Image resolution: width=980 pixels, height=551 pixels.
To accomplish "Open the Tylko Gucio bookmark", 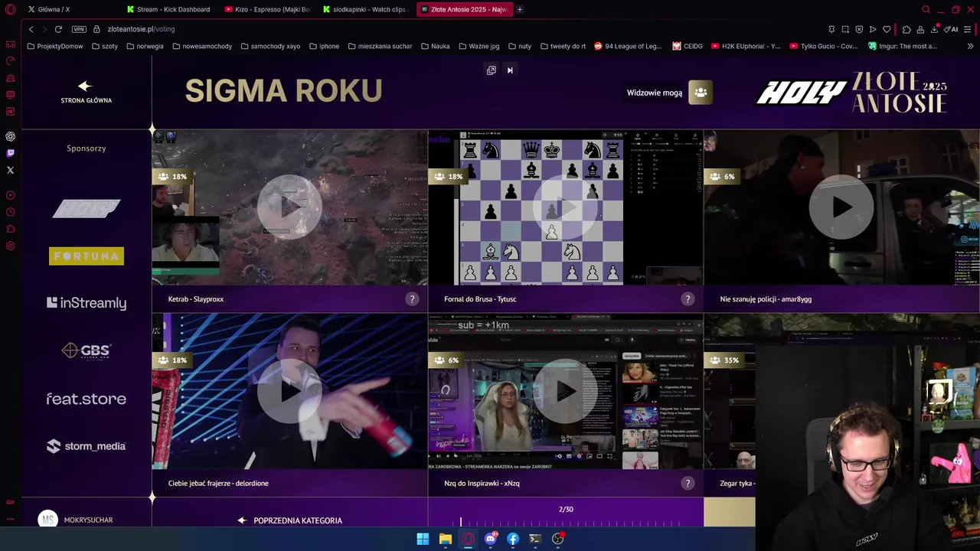I will pos(823,46).
